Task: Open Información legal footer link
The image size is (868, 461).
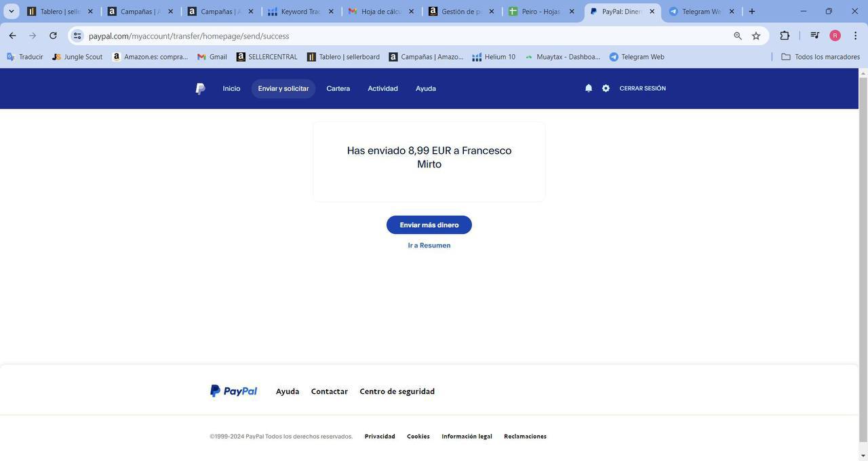Action: tap(467, 437)
